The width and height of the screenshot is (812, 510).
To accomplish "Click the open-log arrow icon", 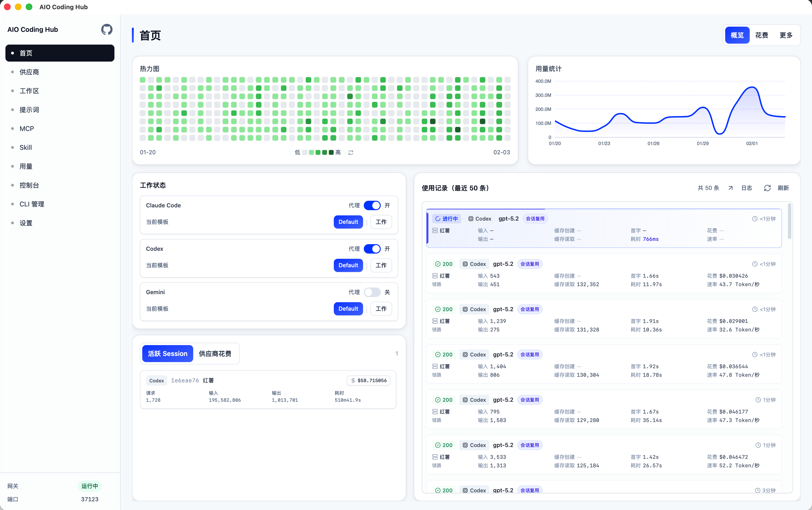I will 730,188.
